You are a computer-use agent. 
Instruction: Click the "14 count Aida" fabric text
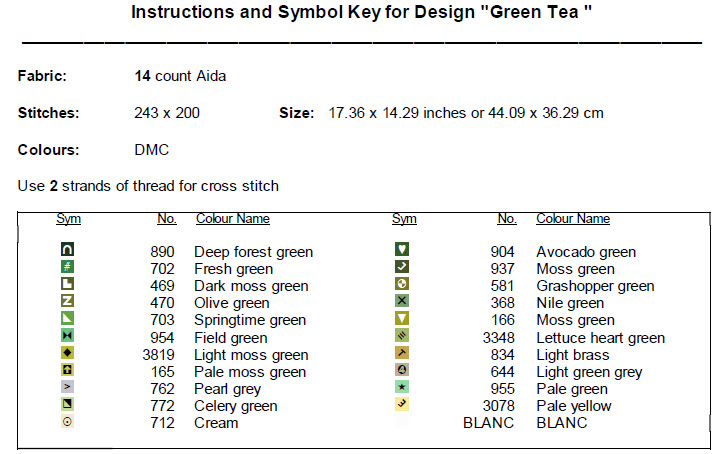tap(180, 76)
